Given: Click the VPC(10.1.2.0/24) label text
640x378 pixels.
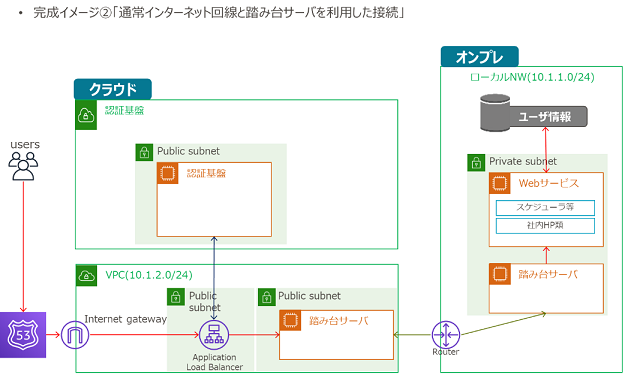Looking at the screenshot, I should (149, 275).
